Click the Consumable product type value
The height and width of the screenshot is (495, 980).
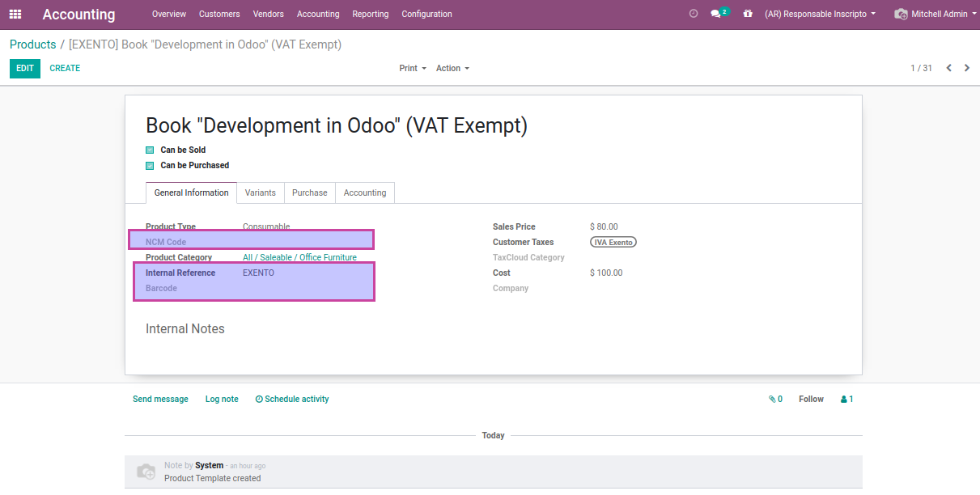[266, 226]
